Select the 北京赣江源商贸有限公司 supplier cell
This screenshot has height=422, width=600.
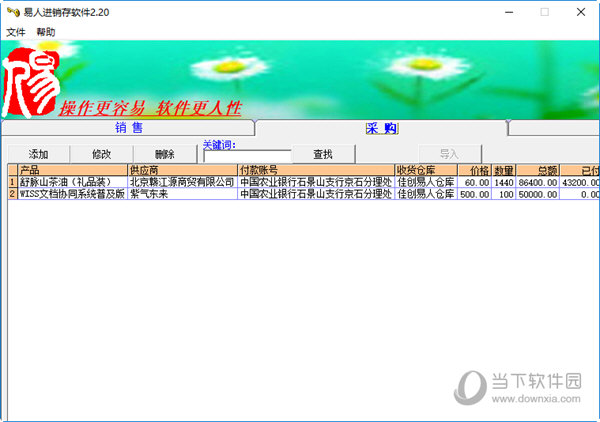point(183,182)
